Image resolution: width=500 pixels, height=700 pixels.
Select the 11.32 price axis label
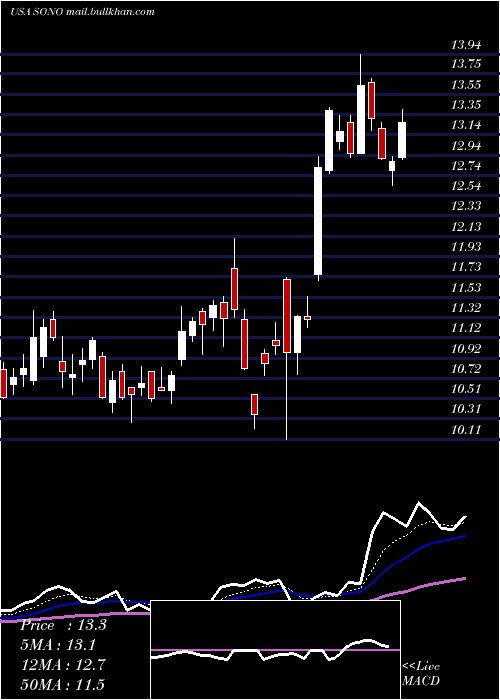point(466,307)
